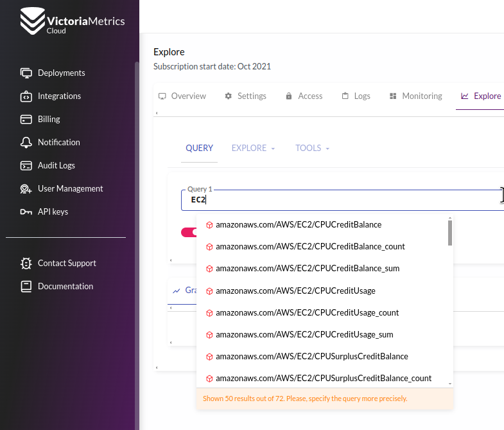
Task: Click the sidebar vertical scrollbar
Action: coord(137,245)
